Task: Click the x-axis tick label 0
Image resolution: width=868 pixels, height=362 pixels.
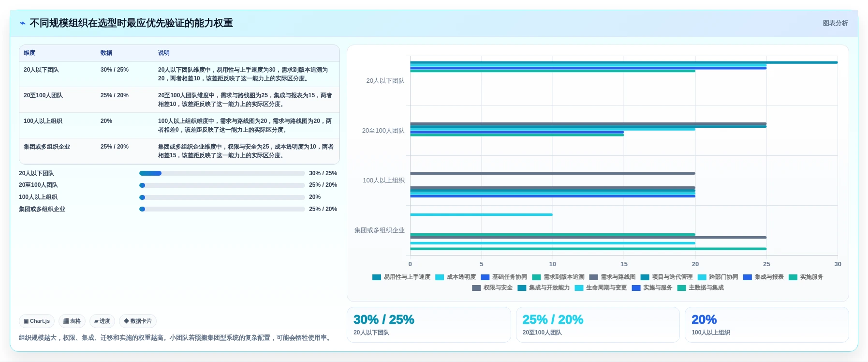Action: tap(410, 264)
